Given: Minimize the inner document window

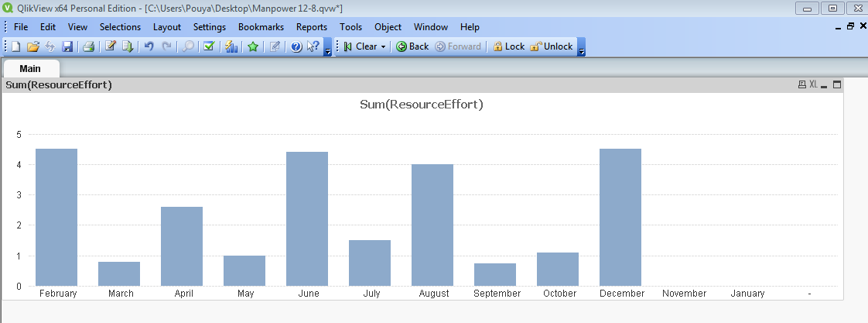Looking at the screenshot, I should [x=839, y=27].
